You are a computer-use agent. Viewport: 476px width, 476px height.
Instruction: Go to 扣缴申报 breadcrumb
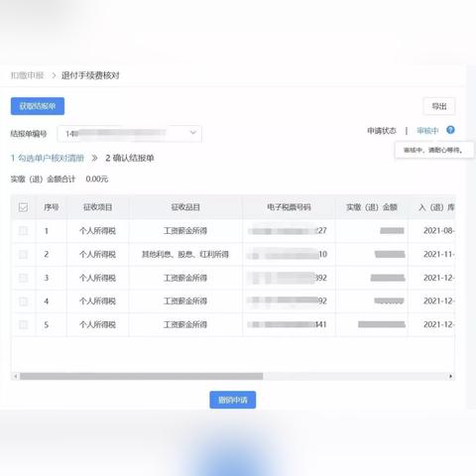click(x=27, y=75)
